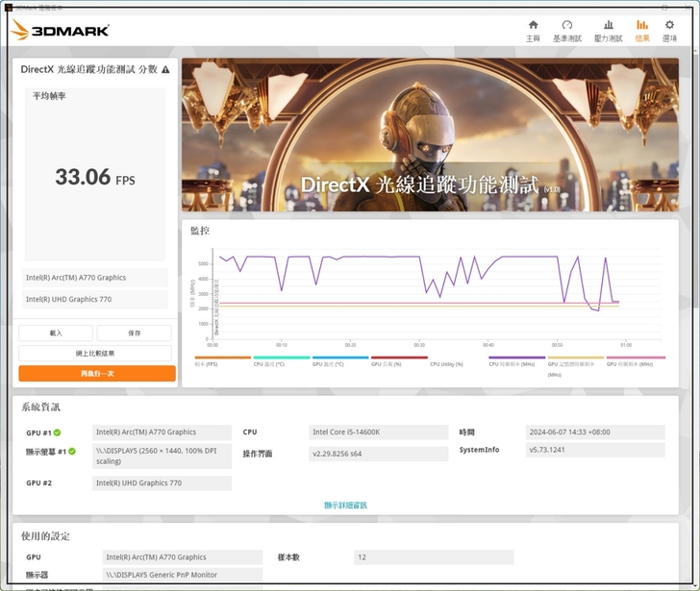Click green check icon next to GPU #1
Screen dimensions: 700x591
coord(58,432)
